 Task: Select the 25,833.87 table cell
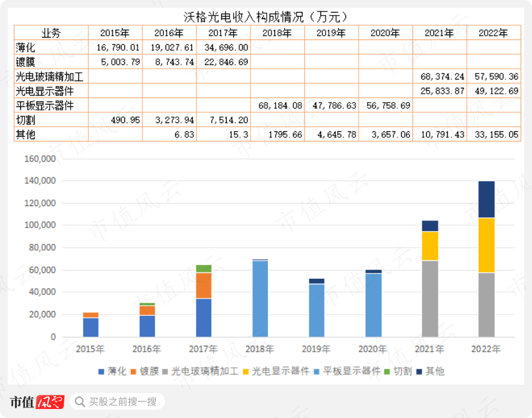point(440,91)
